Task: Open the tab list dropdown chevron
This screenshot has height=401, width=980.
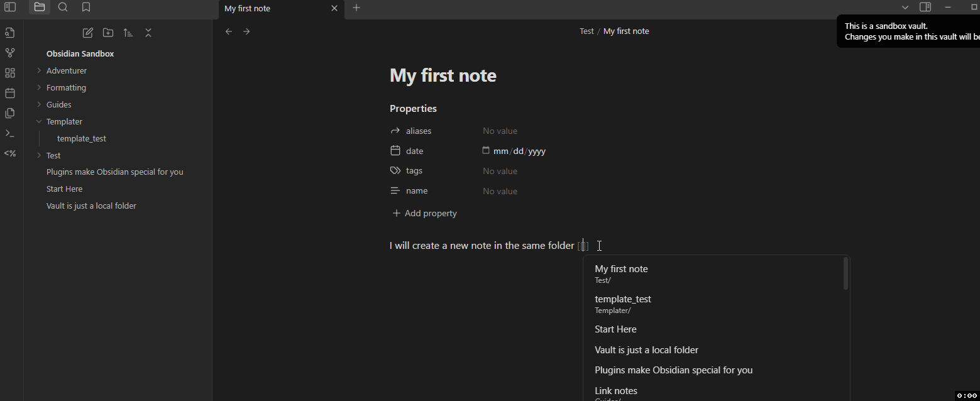Action: [x=905, y=8]
